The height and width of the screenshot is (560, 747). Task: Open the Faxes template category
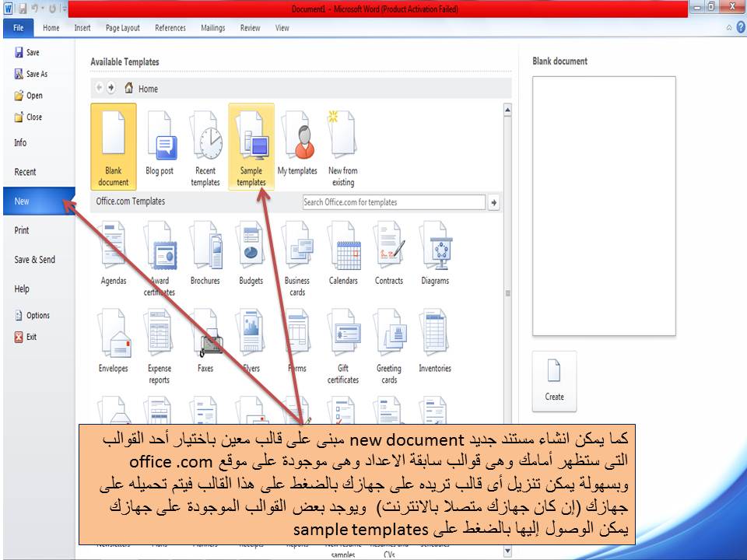[x=205, y=341]
